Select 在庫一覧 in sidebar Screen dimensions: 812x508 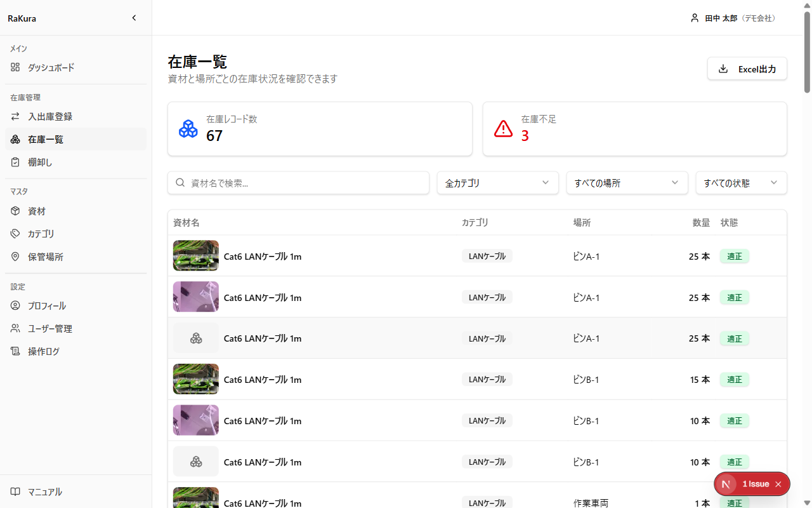click(x=76, y=140)
